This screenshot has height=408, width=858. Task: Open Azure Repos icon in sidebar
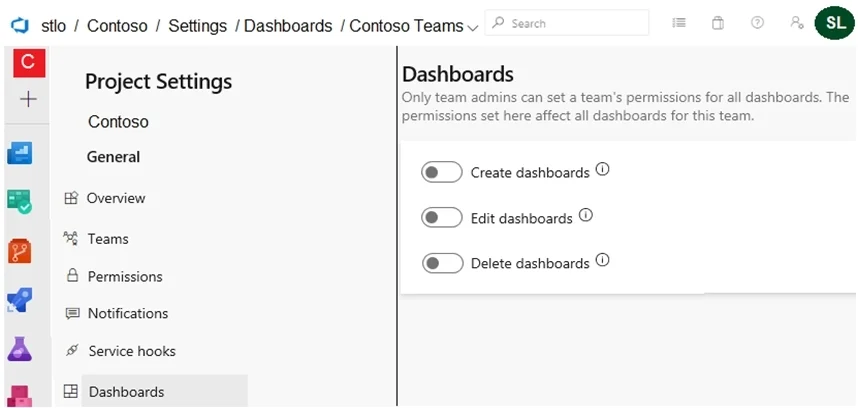tap(20, 252)
